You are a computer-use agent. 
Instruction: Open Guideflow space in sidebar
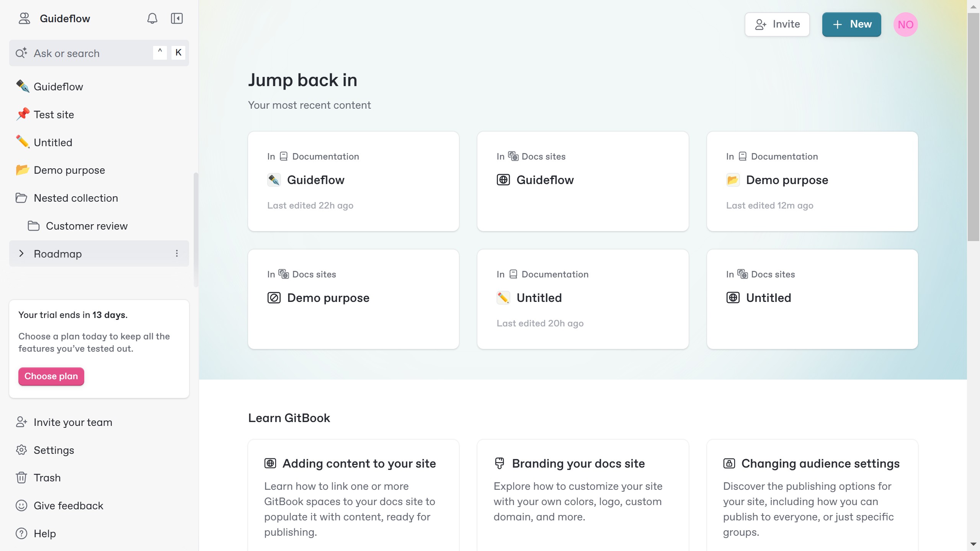(99, 86)
